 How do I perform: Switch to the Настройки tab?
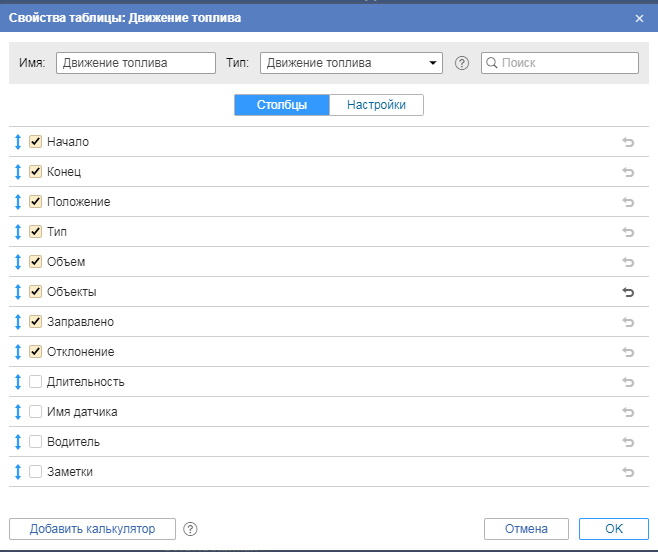pyautogui.click(x=376, y=105)
